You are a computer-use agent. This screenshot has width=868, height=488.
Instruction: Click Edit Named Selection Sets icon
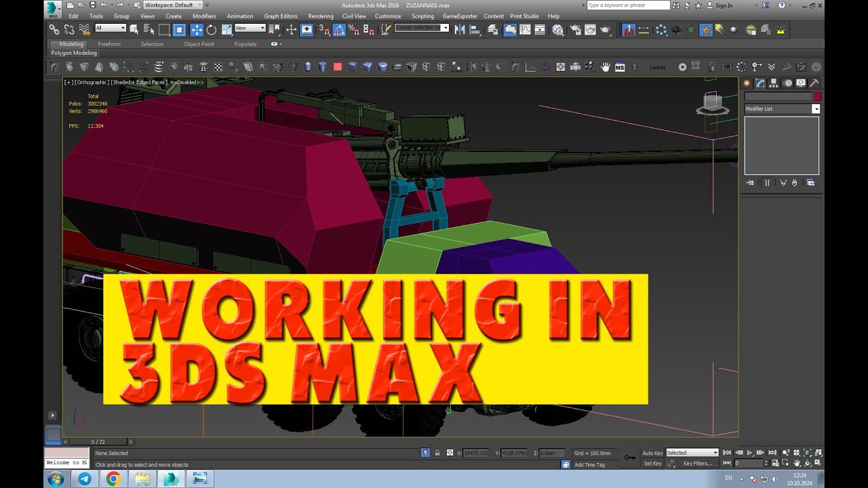(385, 30)
